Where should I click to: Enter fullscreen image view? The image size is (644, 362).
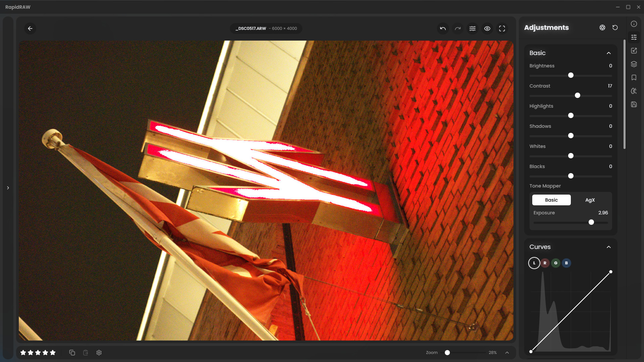[x=502, y=29]
